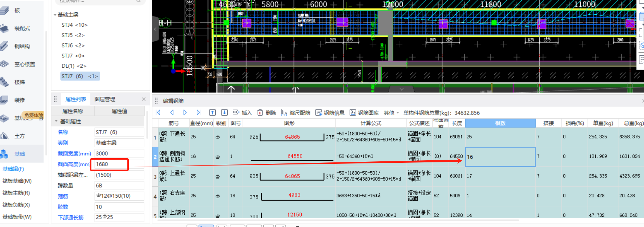Image resolution: width=644 pixels, height=227 pixels.
Task: Open the 装修 (decoration) category
Action: pyautogui.click(x=20, y=100)
